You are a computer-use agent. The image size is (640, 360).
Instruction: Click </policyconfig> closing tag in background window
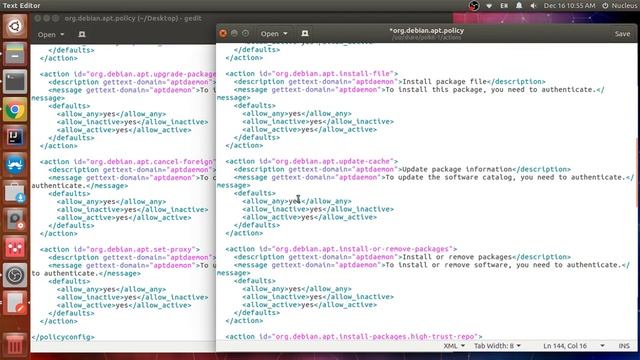(x=63, y=337)
